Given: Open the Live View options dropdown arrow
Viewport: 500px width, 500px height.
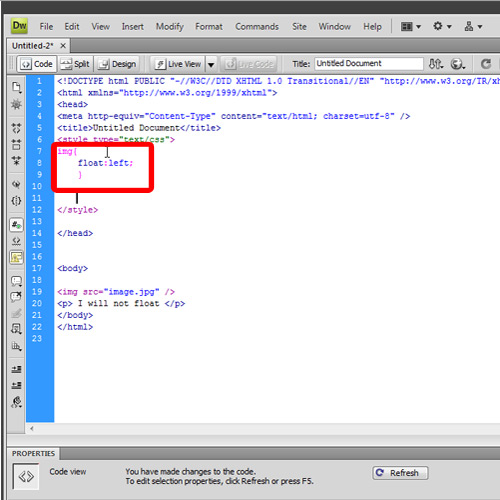Looking at the screenshot, I should click(211, 64).
